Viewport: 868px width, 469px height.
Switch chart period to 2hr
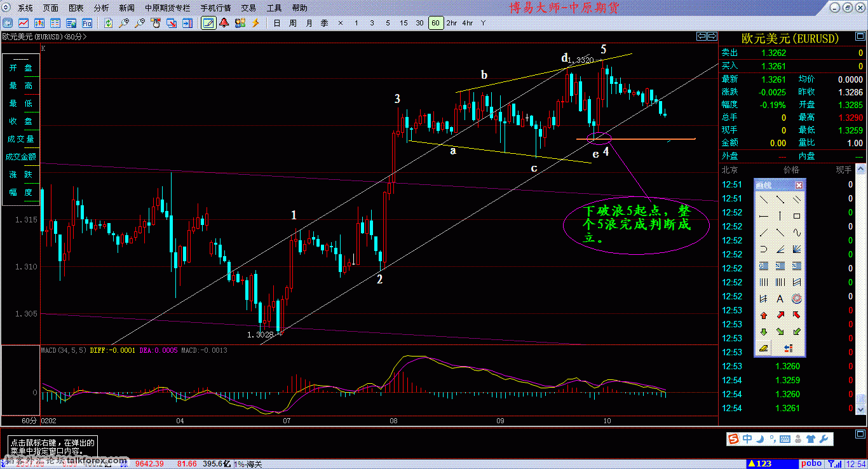tap(451, 23)
